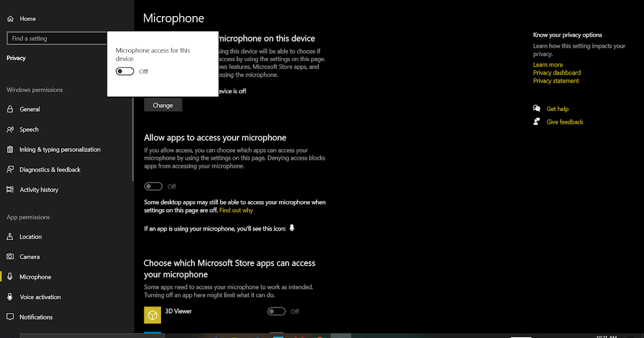The height and width of the screenshot is (338, 644).
Task: Open the Camera app permission icon
Action: pos(11,256)
